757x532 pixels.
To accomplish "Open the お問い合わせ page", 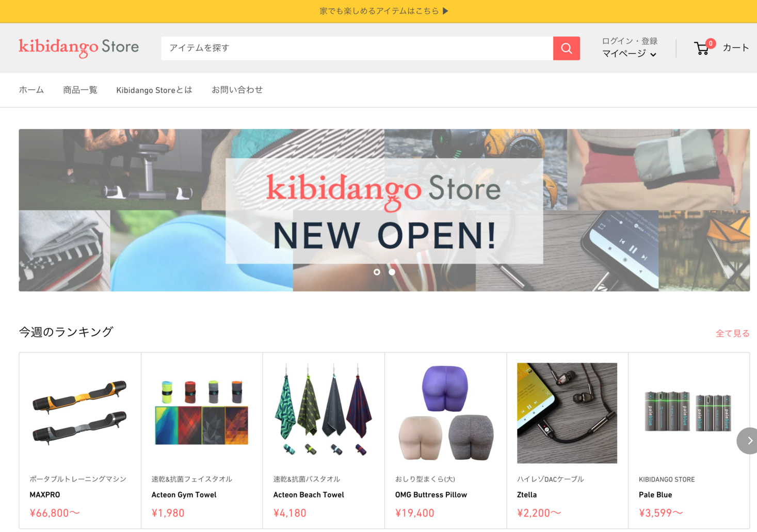I will pyautogui.click(x=237, y=90).
